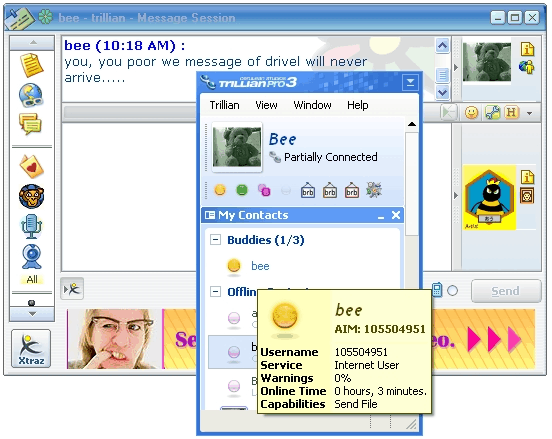Start webcam with the camera icon
552x439 pixels.
(x=32, y=257)
